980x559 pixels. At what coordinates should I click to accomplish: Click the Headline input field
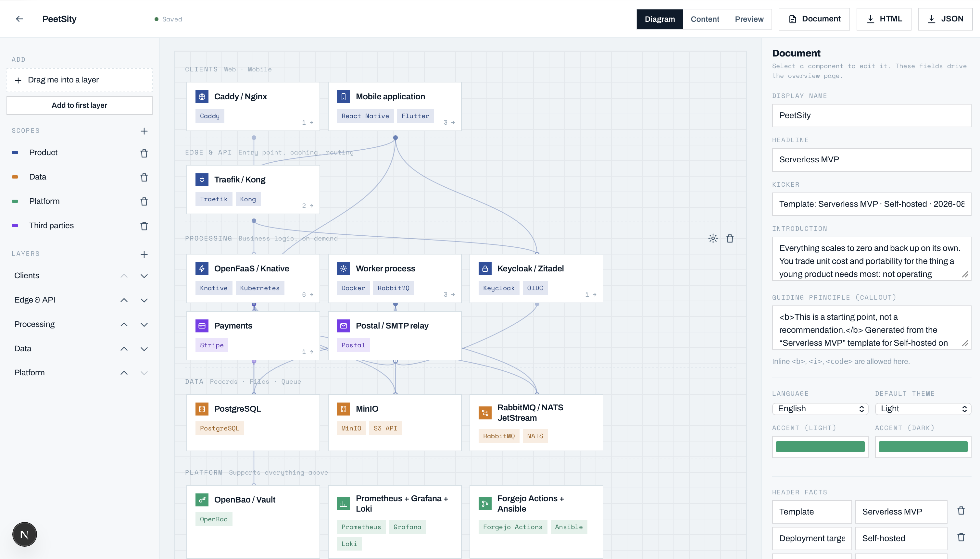point(871,160)
